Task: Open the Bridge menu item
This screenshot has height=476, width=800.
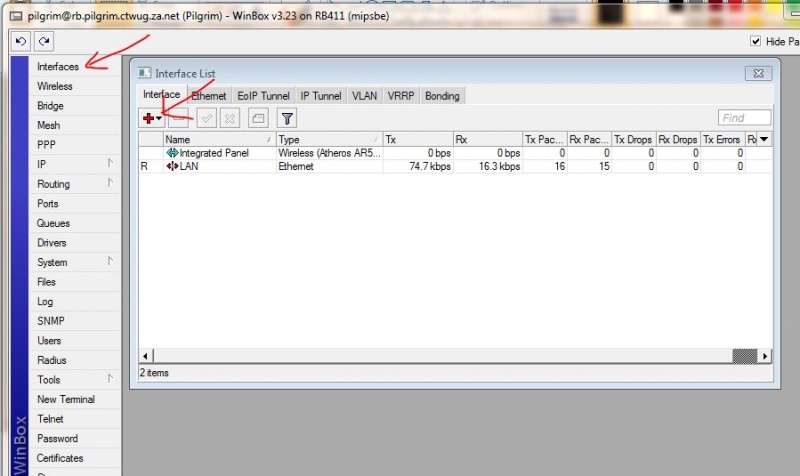Action: [50, 106]
